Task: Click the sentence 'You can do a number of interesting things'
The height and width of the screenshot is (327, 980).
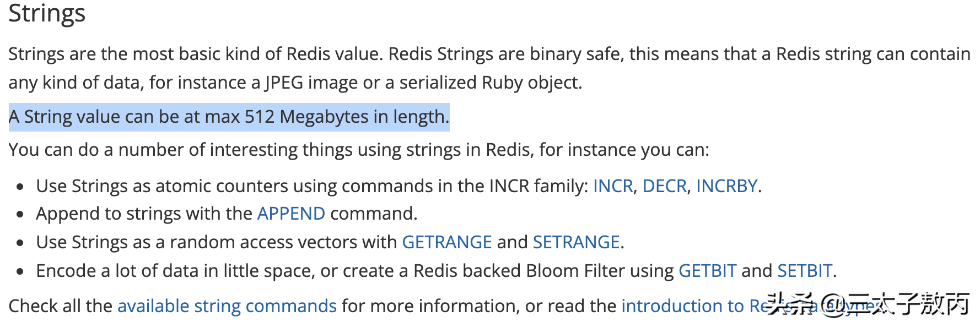Action: coord(358,150)
